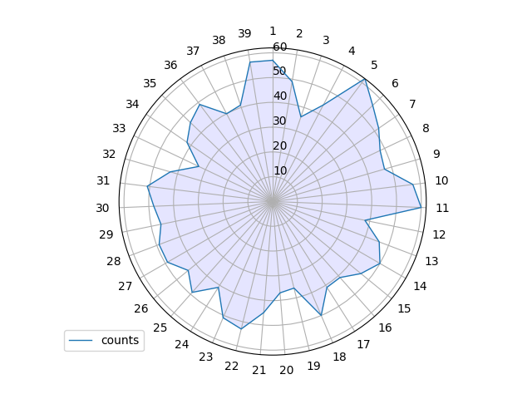Click outer angular category label 20
This screenshot has height=399, width=532.
[287, 370]
